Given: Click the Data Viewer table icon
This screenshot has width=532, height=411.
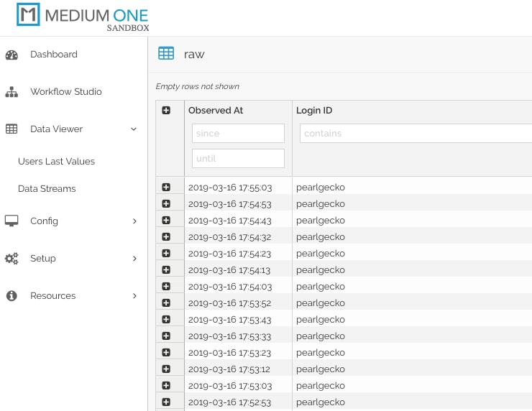Looking at the screenshot, I should [x=12, y=129].
